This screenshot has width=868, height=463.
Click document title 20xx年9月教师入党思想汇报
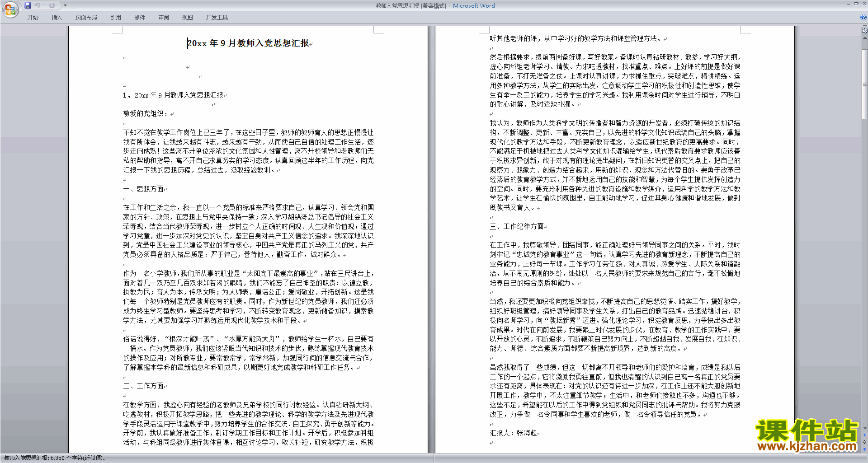click(x=248, y=43)
